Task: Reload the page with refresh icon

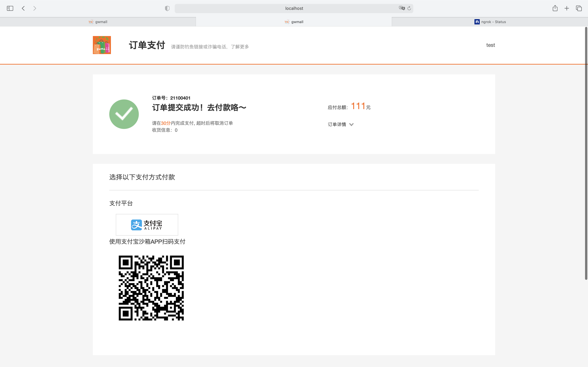Action: [409, 8]
